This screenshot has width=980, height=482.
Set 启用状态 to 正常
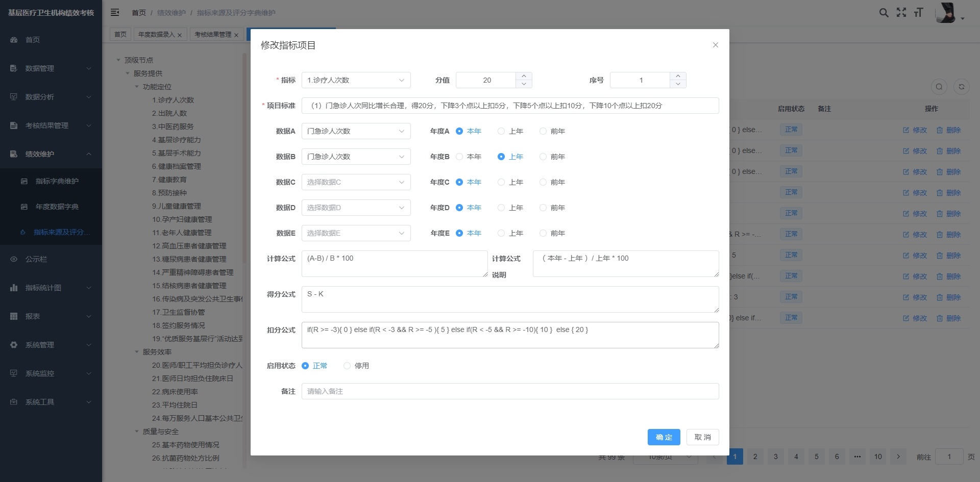[x=314, y=366]
